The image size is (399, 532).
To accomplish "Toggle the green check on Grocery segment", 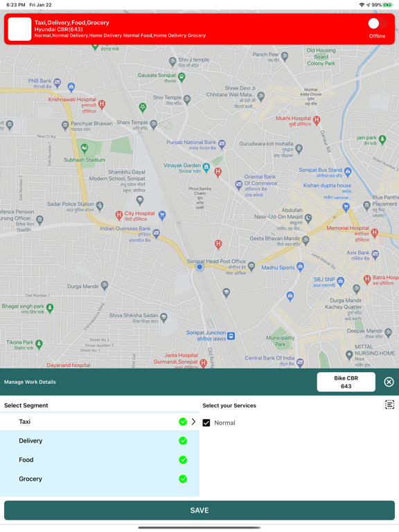I will [183, 479].
